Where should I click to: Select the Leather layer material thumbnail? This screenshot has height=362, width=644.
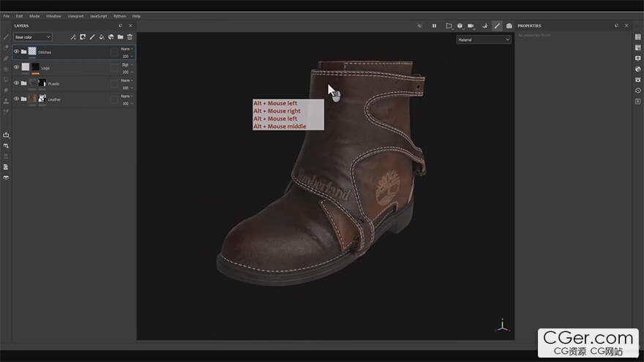point(32,99)
